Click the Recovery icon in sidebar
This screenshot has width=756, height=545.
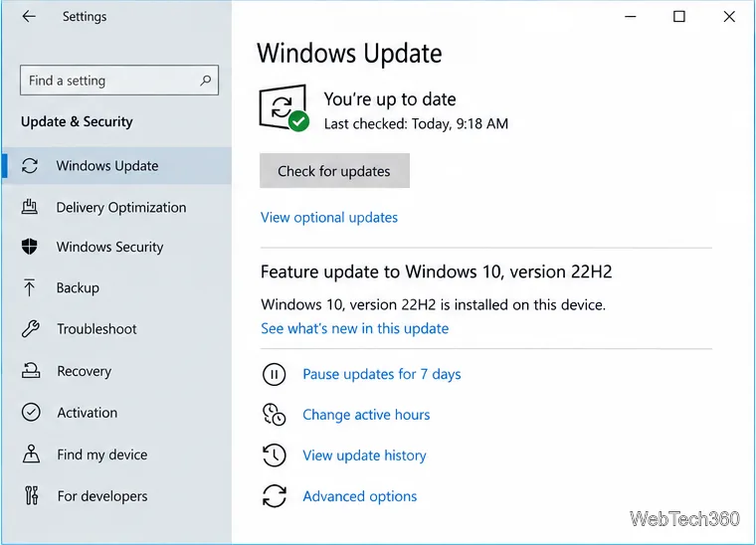click(31, 371)
